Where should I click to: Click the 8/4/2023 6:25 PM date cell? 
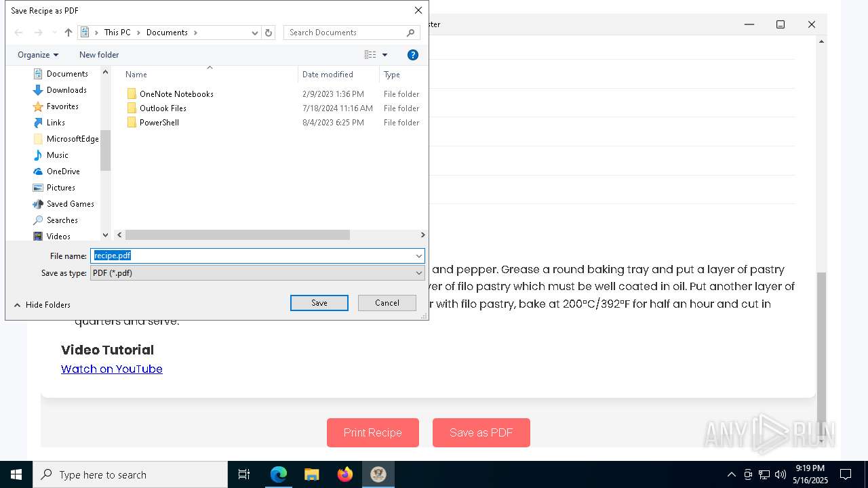point(333,123)
